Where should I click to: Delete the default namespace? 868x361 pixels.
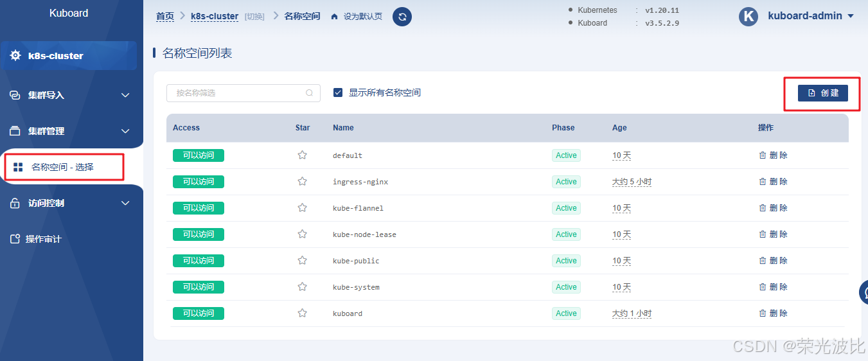773,155
